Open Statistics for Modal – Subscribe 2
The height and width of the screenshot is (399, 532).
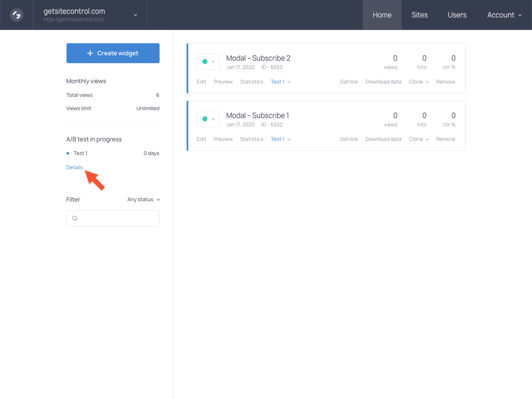(251, 81)
